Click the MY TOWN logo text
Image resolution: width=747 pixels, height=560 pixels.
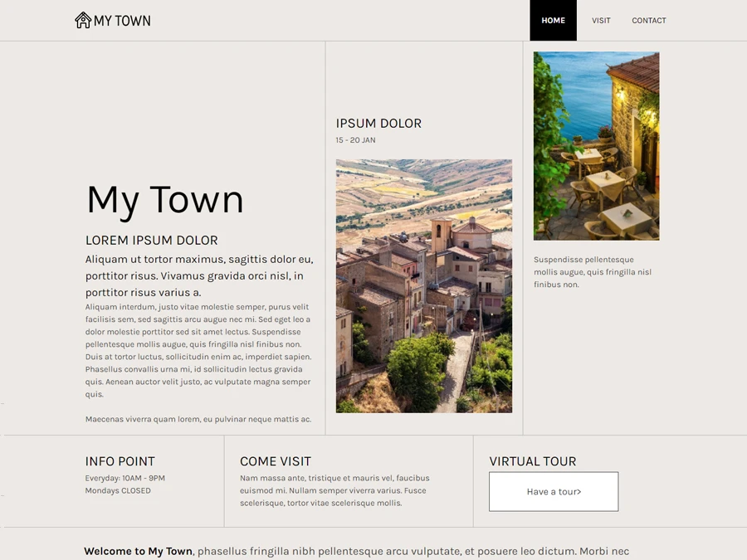click(122, 21)
